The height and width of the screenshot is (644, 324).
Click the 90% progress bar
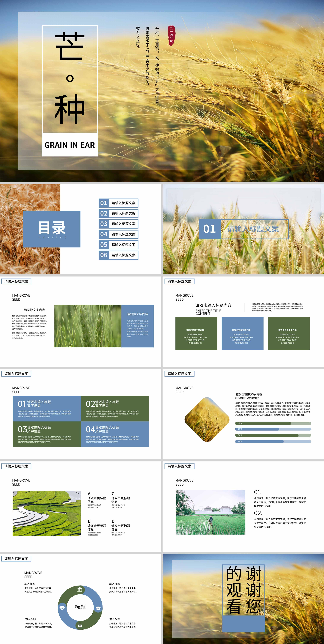(x=273, y=435)
